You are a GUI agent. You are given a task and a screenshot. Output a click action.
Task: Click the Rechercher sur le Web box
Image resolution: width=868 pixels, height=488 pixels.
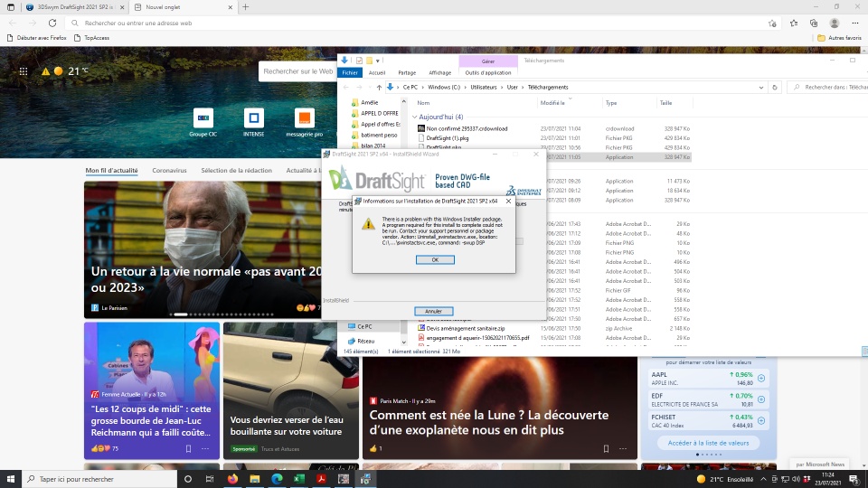(297, 71)
